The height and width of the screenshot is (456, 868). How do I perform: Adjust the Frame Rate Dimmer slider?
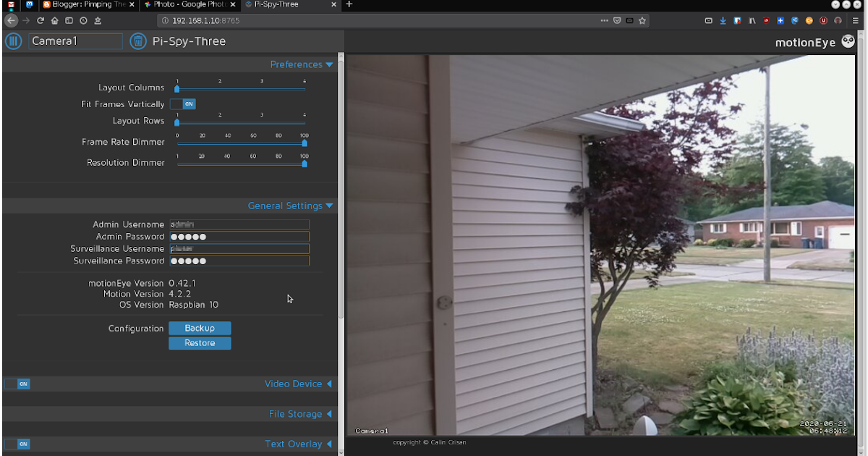tap(304, 144)
